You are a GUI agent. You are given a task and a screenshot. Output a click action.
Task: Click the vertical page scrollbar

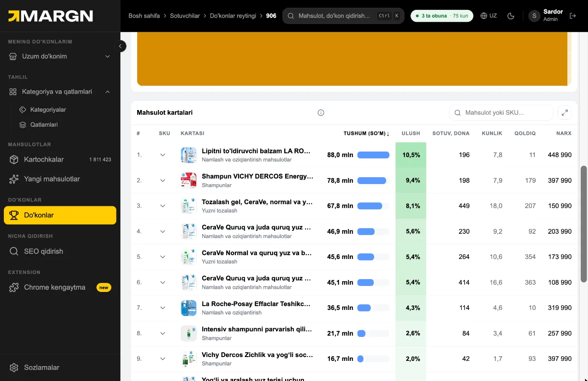click(x=583, y=224)
